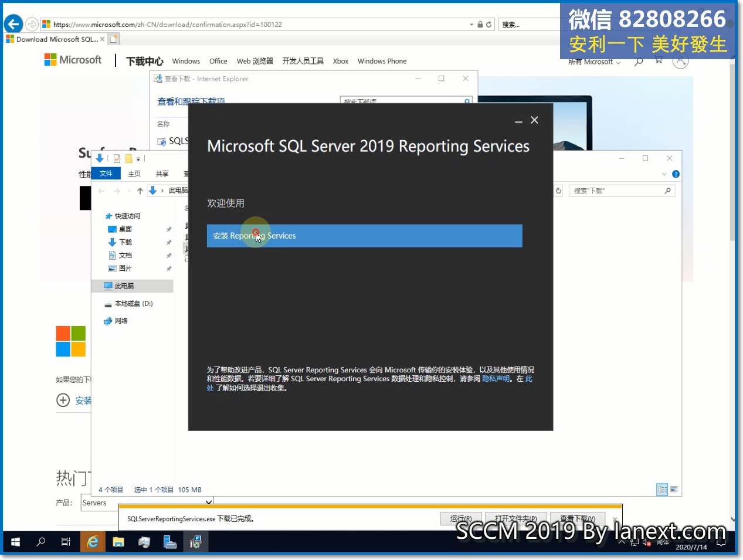Click the Properties quick access toolbar icon
Viewport: 743px width, 560px height.
coord(117,158)
